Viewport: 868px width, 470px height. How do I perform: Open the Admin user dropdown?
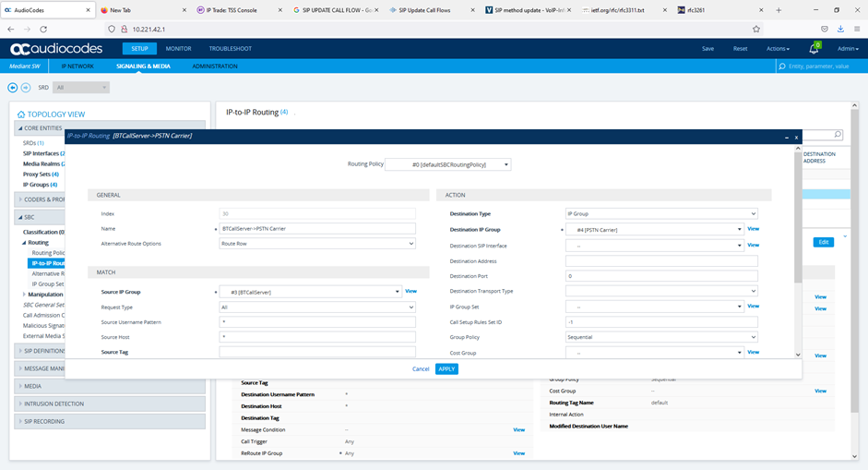coord(848,49)
